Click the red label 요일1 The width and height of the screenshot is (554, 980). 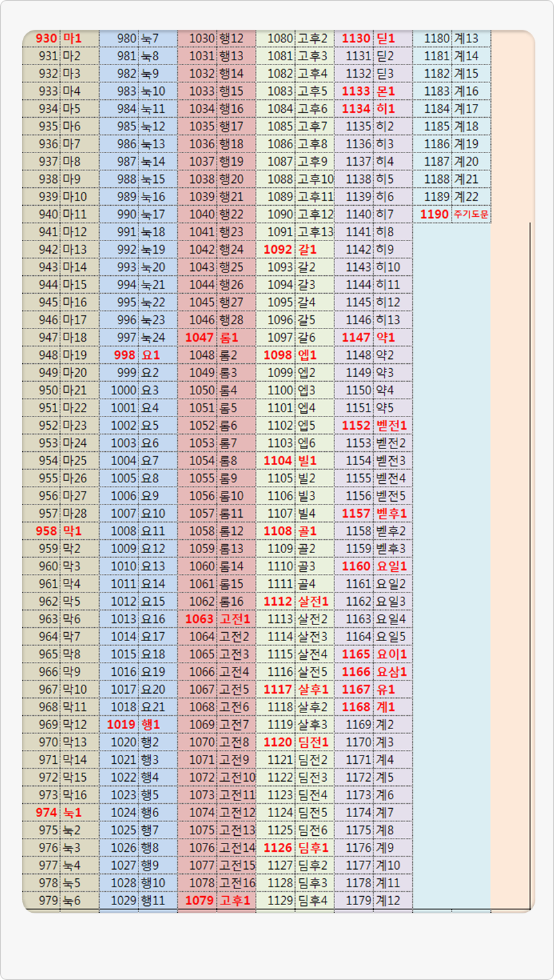point(393,566)
